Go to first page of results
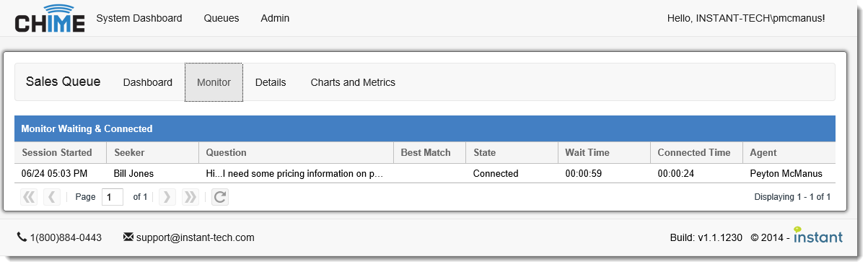Image resolution: width=868 pixels, height=267 pixels. tap(29, 197)
